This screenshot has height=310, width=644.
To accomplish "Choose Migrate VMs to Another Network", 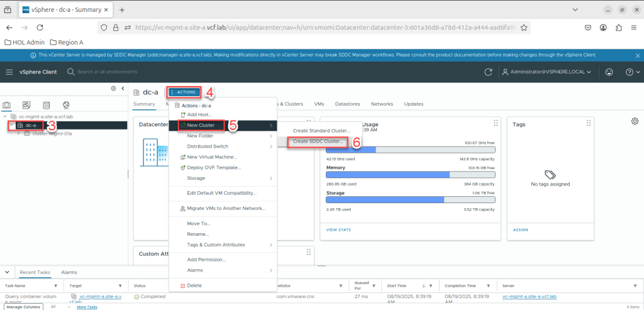I will pos(223,208).
